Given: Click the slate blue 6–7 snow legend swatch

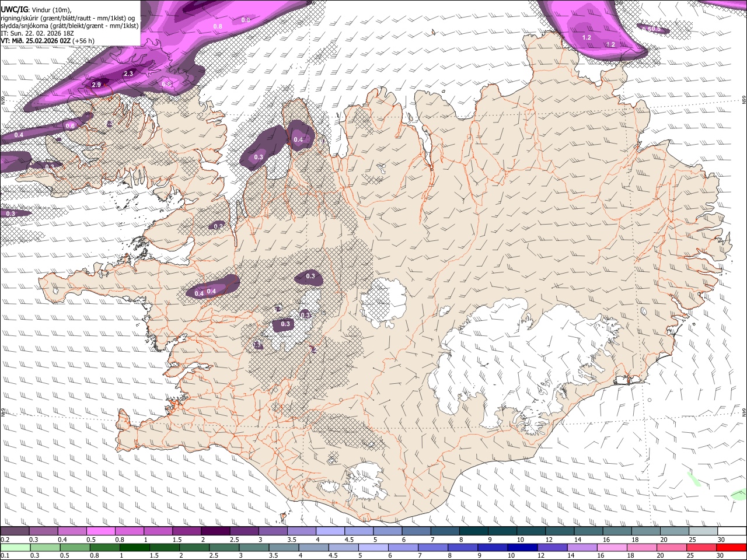Looking at the screenshot, I should [x=416, y=531].
